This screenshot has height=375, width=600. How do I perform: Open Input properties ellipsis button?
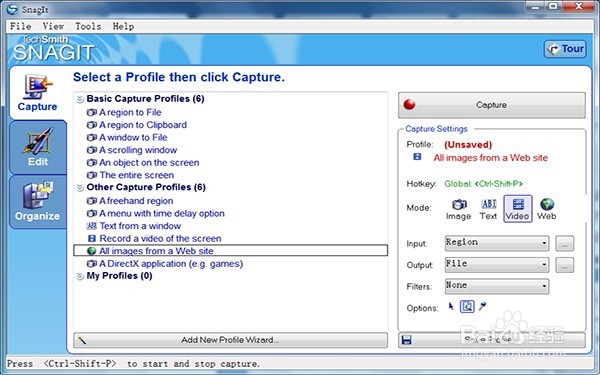564,243
